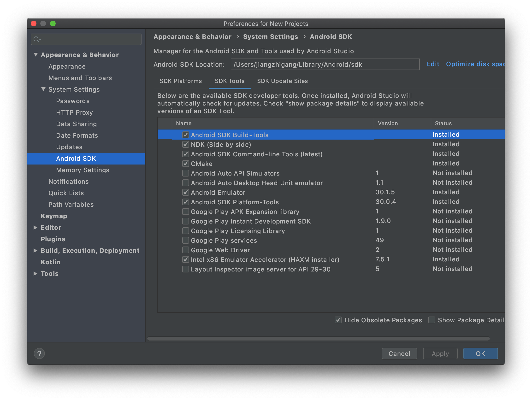Viewport: 532px width, 400px height.
Task: Open Plugins settings
Action: pyautogui.click(x=53, y=239)
